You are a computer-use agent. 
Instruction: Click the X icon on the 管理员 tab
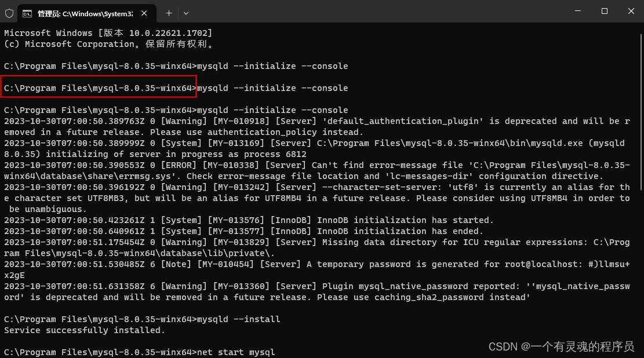click(x=143, y=13)
